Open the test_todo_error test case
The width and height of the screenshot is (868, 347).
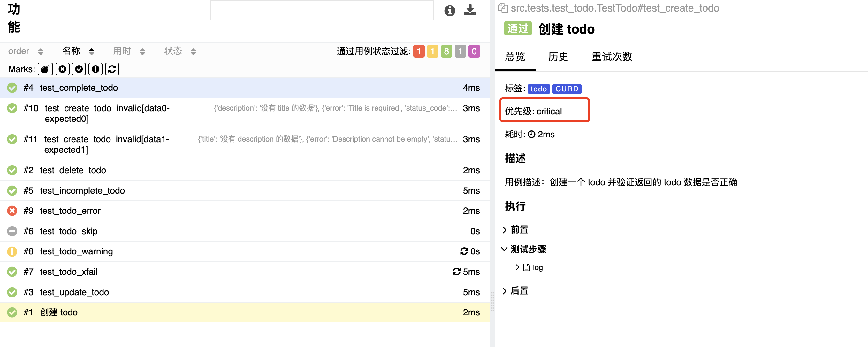[70, 211]
